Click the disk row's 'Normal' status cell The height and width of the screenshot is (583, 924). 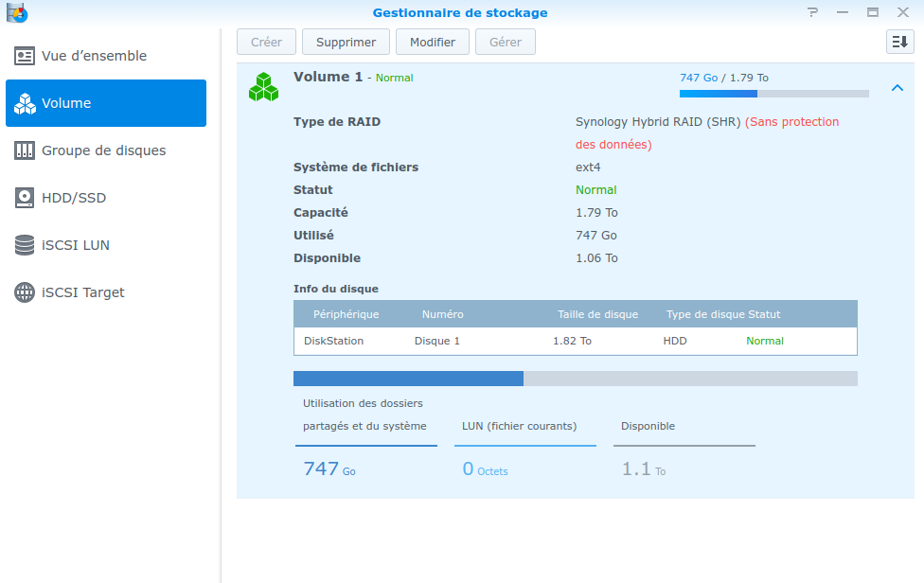[x=765, y=341]
